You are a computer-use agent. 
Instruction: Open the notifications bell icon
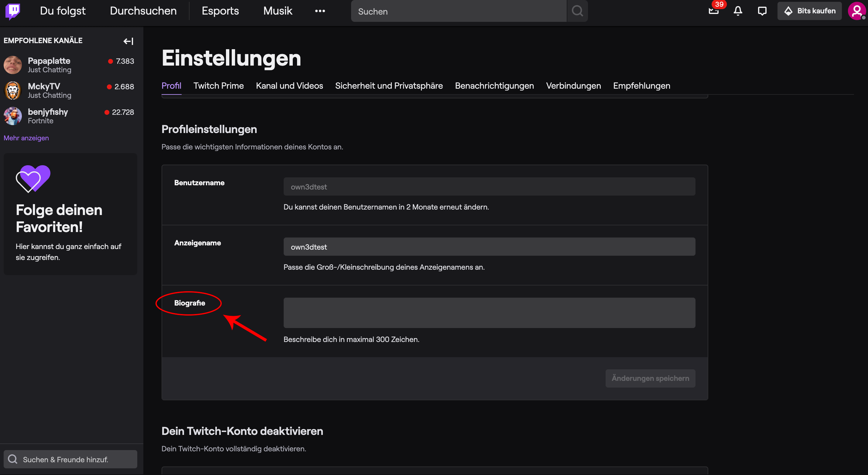pyautogui.click(x=738, y=11)
